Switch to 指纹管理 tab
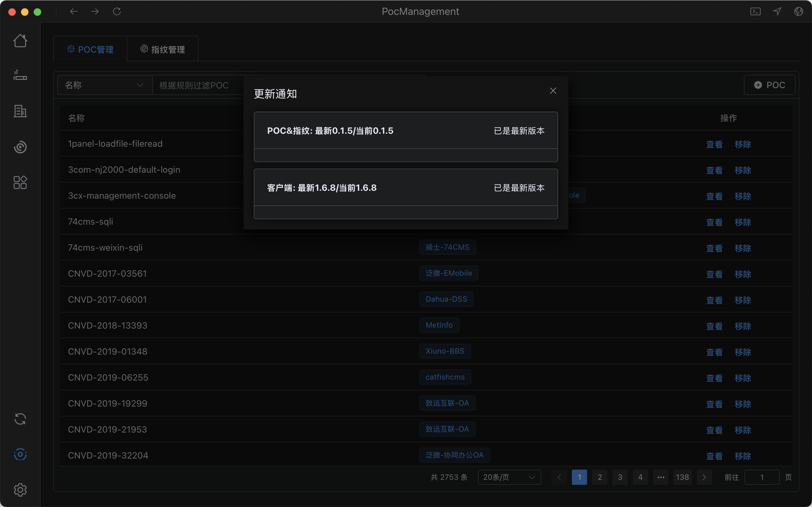The image size is (812, 507). point(162,49)
